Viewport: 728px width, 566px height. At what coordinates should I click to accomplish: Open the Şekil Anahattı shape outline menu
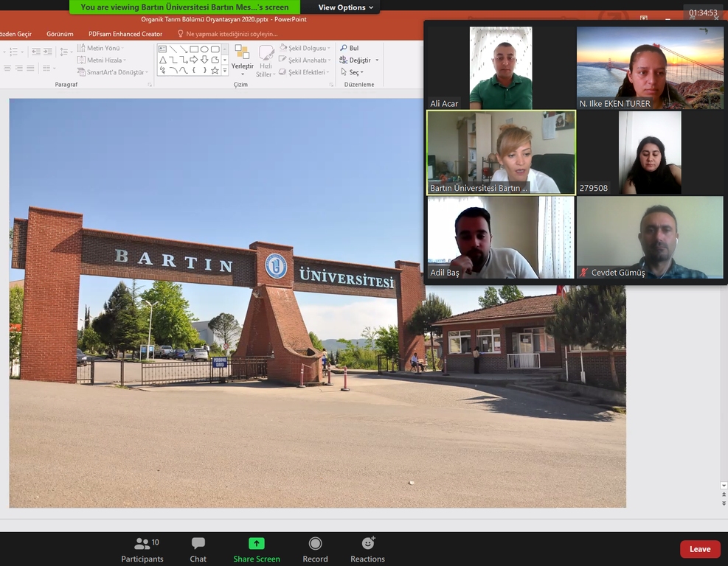(x=305, y=60)
